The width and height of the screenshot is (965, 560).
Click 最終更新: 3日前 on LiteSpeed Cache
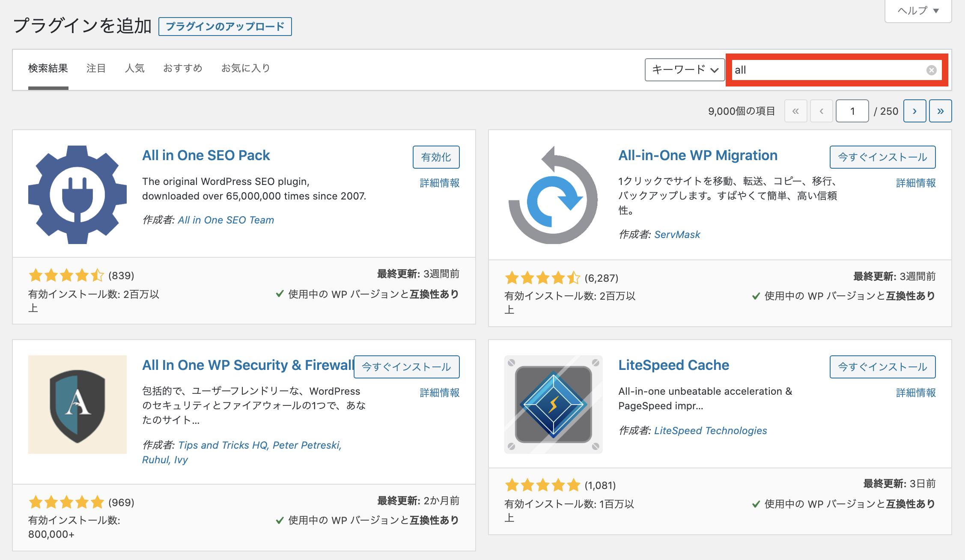899,484
